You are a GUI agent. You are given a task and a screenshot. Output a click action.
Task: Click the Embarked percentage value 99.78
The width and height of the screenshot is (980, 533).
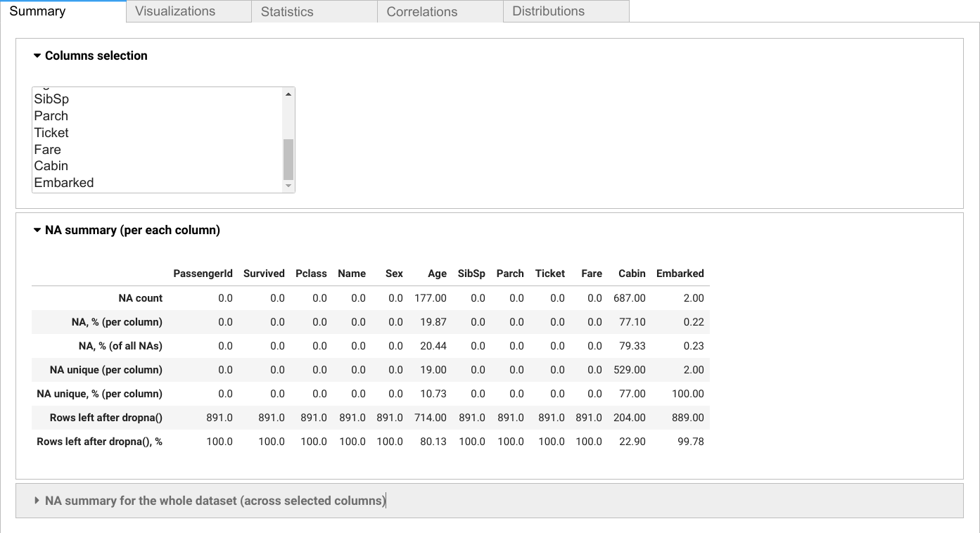coord(691,442)
